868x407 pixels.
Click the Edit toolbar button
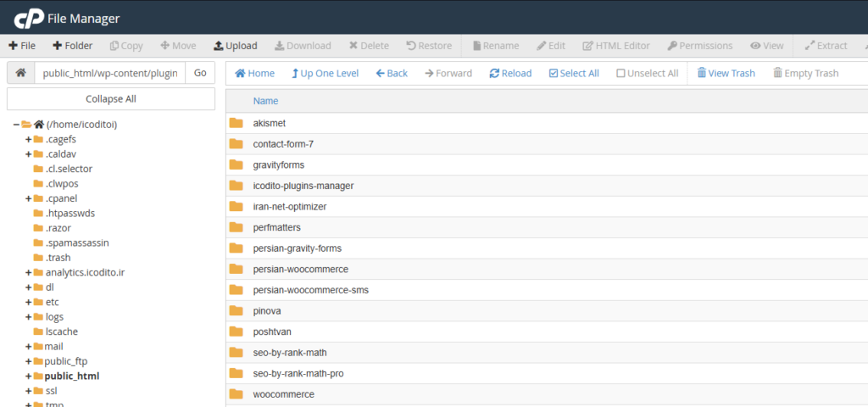point(551,46)
